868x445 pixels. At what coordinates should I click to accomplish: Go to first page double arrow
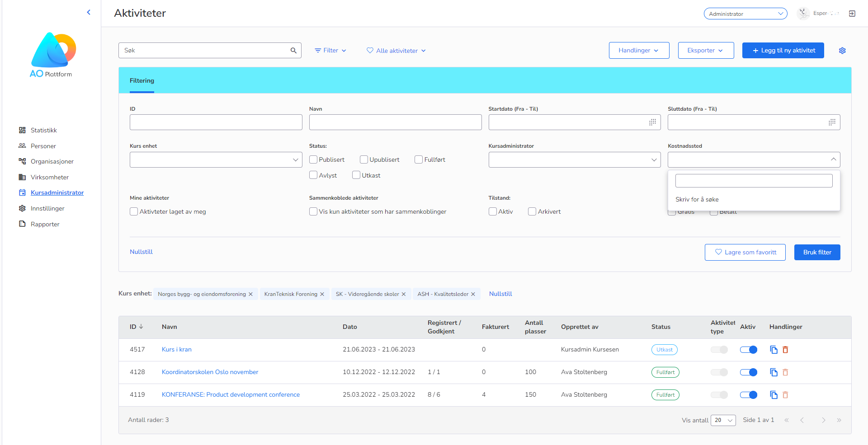click(787, 420)
